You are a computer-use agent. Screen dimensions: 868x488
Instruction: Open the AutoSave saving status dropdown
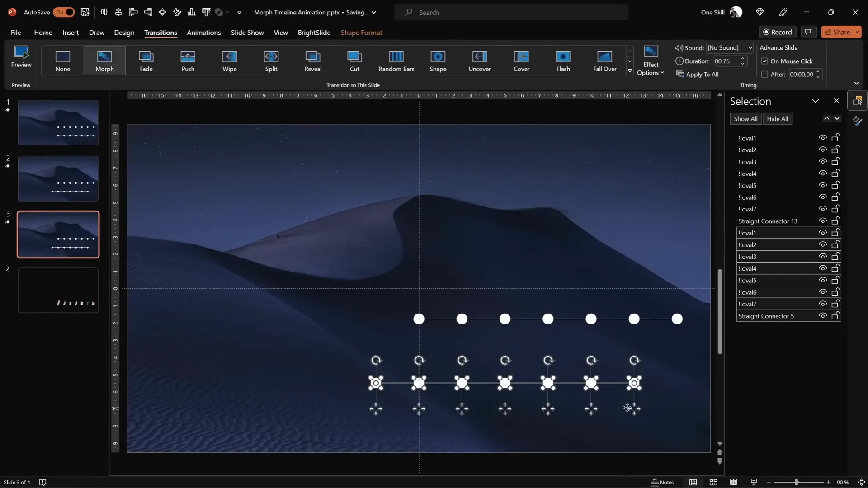(374, 12)
